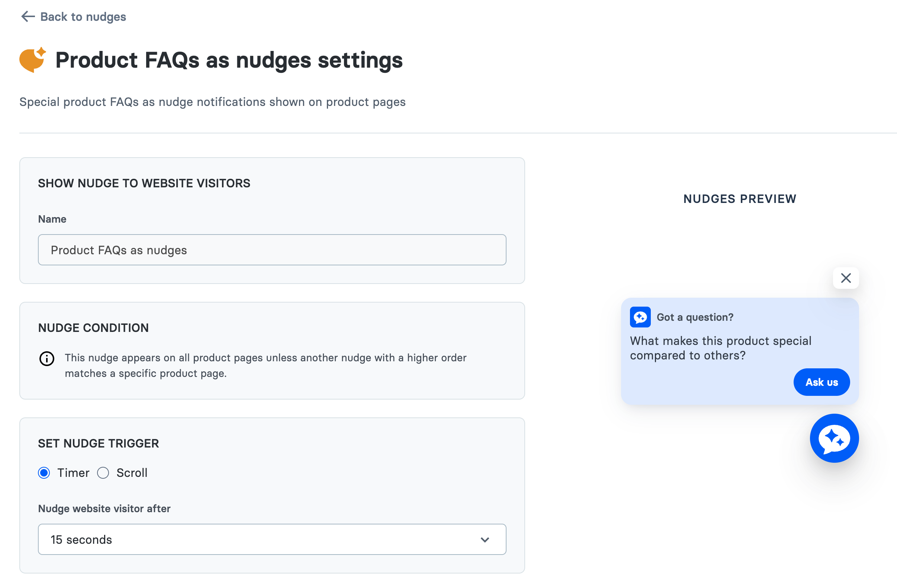This screenshot has width=897, height=588.
Task: Click the Name input field
Action: (x=271, y=250)
